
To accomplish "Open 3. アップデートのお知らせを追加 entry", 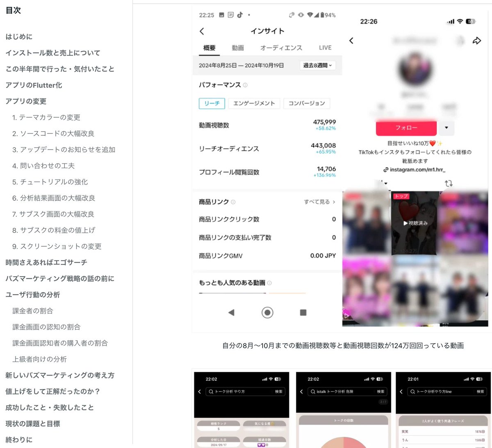I will point(64,150).
